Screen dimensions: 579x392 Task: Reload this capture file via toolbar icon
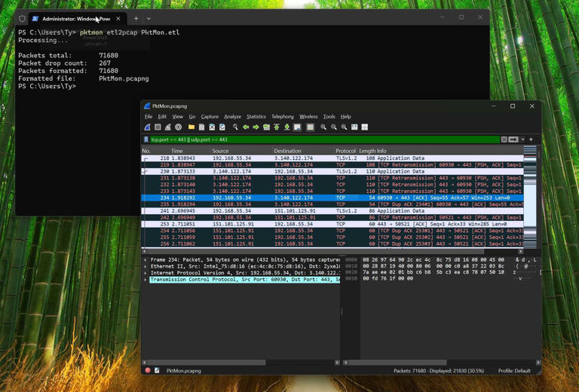[x=222, y=127]
